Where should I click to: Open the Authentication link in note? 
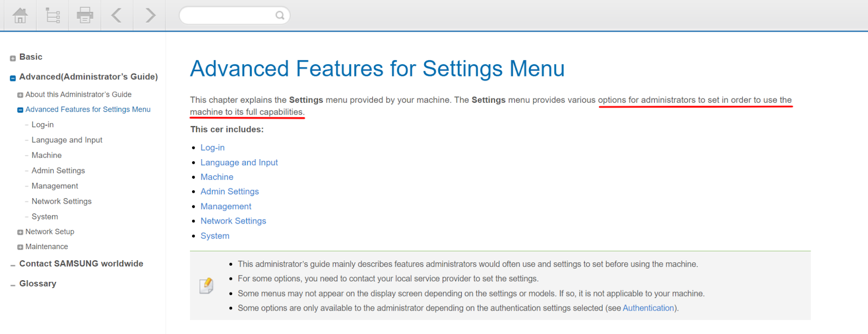(x=648, y=308)
